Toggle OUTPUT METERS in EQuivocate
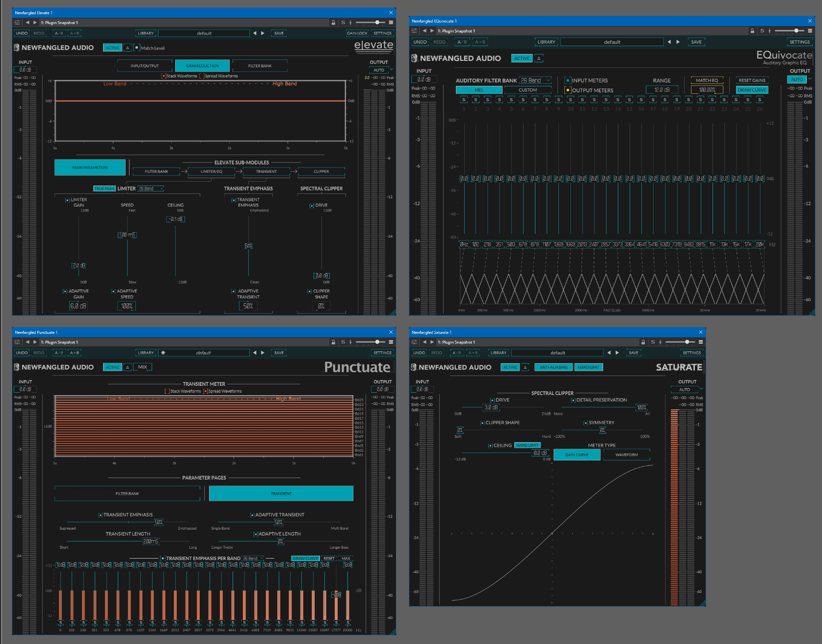 tap(568, 90)
